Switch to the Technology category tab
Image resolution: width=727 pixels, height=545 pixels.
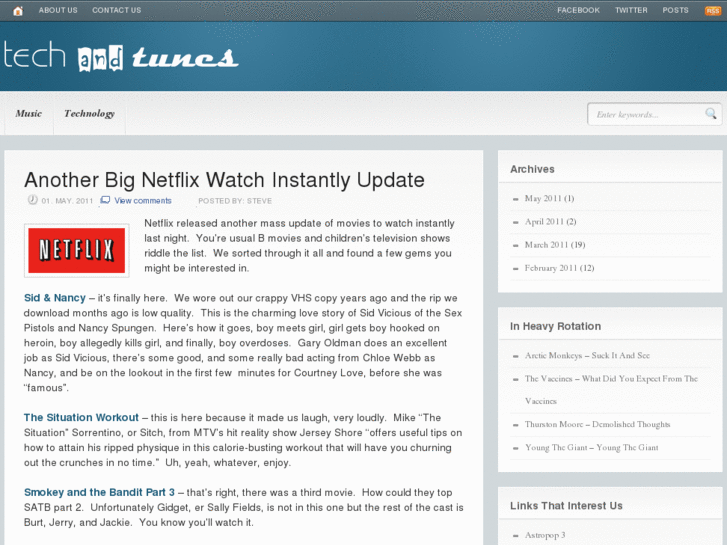pos(89,114)
